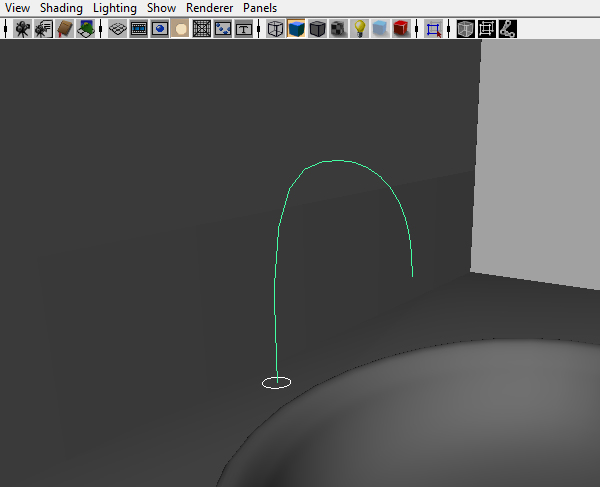Switch to Wireframe display mode
The width and height of the screenshot is (600, 487).
click(275, 29)
